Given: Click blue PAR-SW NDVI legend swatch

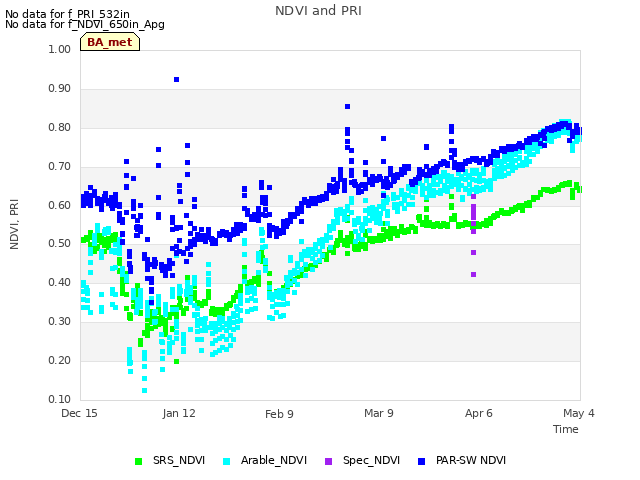Looking at the screenshot, I should pyautogui.click(x=422, y=461).
